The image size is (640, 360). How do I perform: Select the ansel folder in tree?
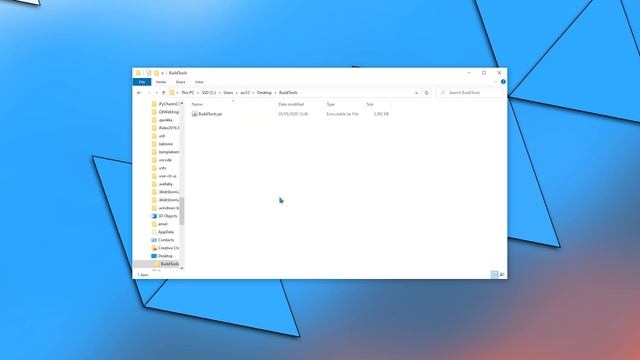pyautogui.click(x=162, y=224)
